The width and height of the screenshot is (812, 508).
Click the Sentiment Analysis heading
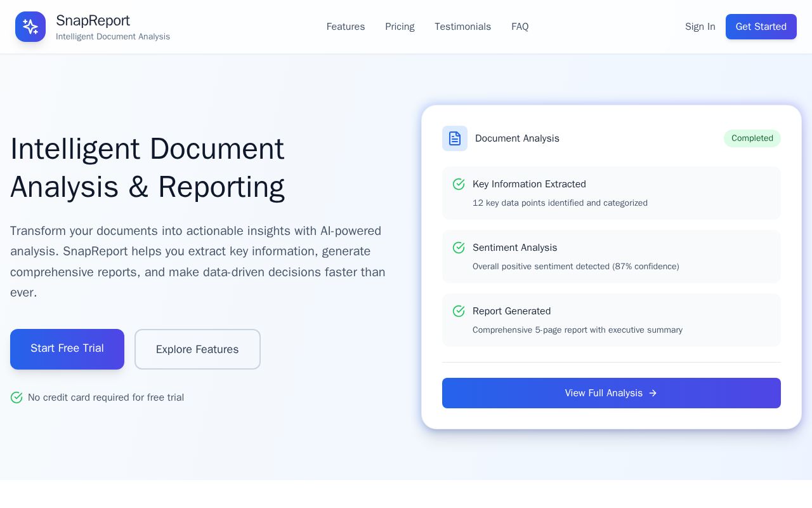pos(515,248)
